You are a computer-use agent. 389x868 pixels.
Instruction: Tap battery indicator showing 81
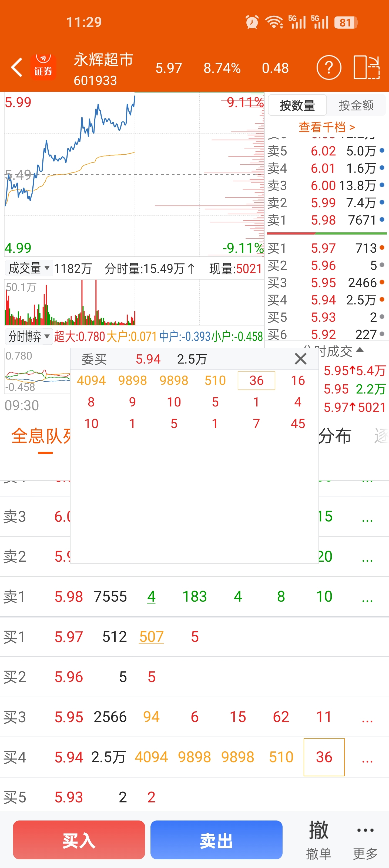pos(346,23)
